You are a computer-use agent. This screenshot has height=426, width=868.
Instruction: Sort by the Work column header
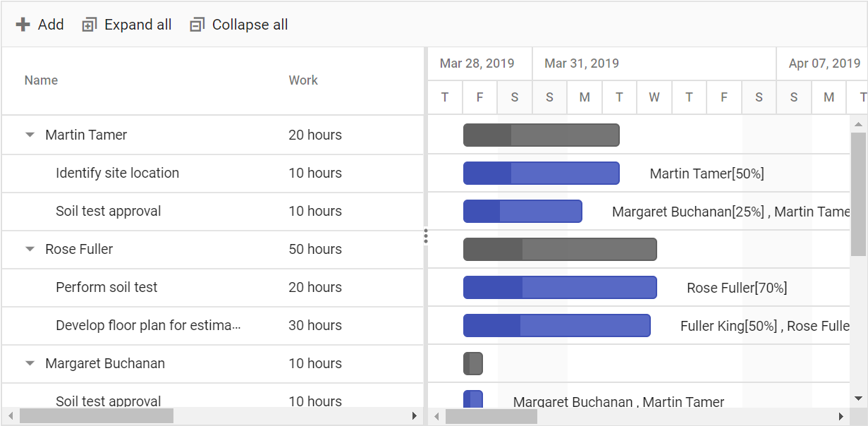tap(303, 80)
